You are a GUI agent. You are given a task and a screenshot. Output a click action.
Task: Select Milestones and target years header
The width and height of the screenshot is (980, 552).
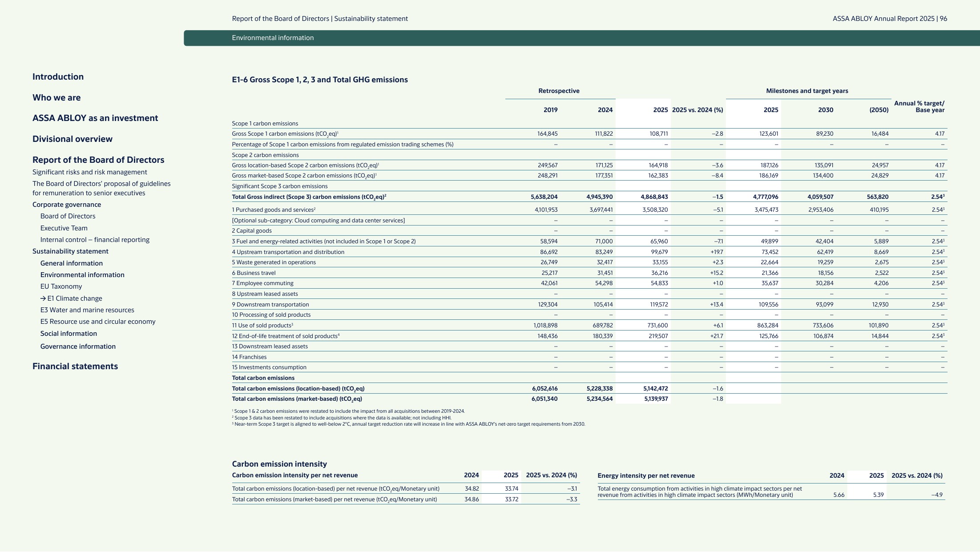click(807, 91)
